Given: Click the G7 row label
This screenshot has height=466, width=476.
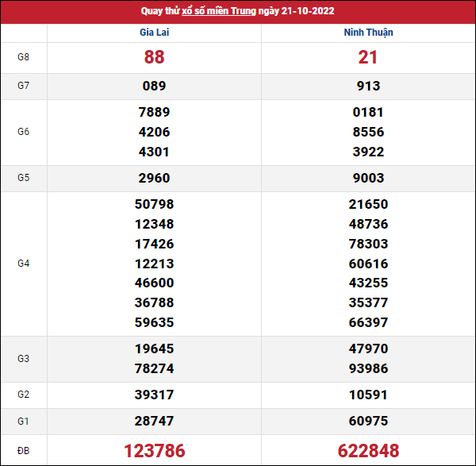Looking at the screenshot, I should point(24,86).
